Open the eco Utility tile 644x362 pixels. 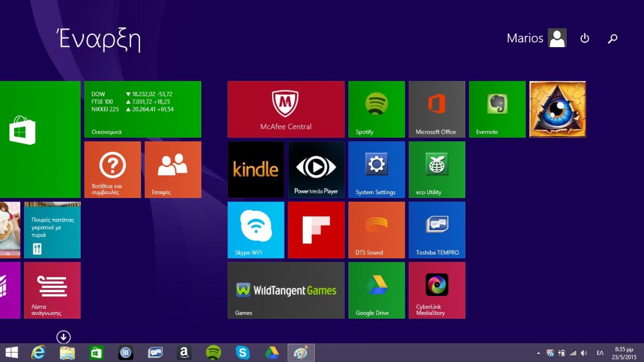coord(437,169)
